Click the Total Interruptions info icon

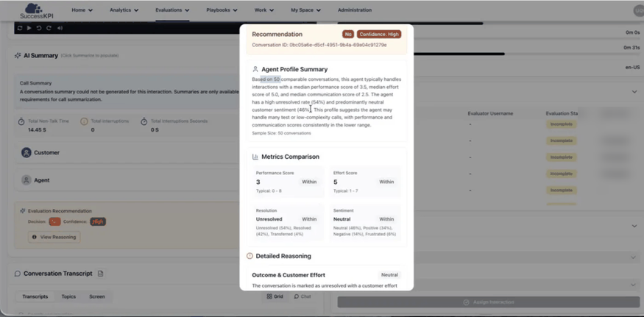point(84,121)
